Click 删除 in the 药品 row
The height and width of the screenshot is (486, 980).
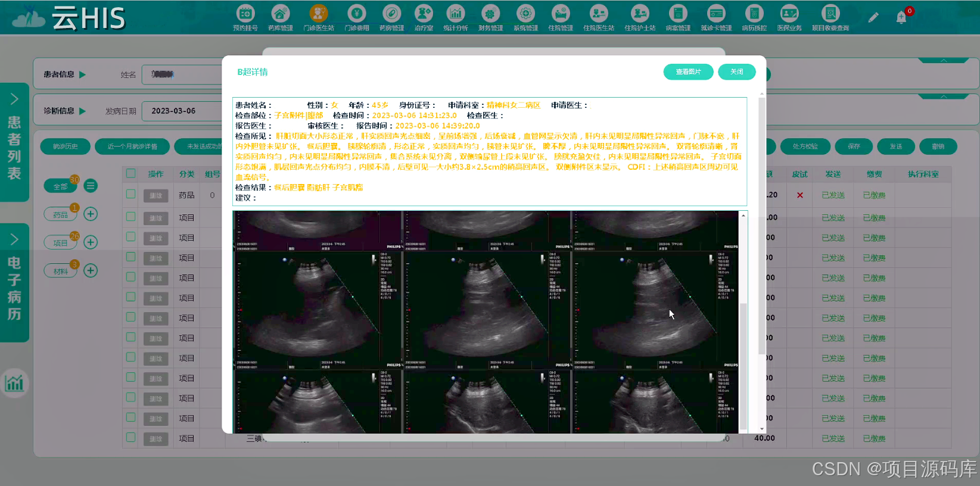156,195
